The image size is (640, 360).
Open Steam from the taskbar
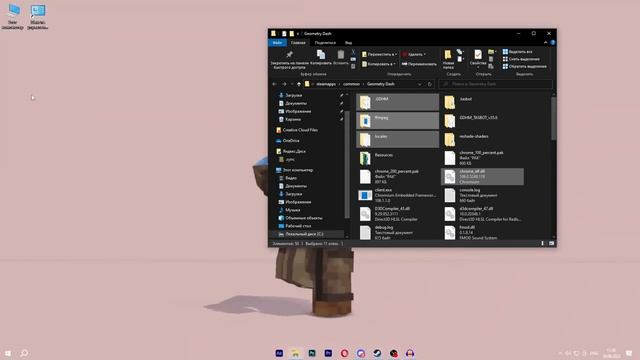click(377, 353)
